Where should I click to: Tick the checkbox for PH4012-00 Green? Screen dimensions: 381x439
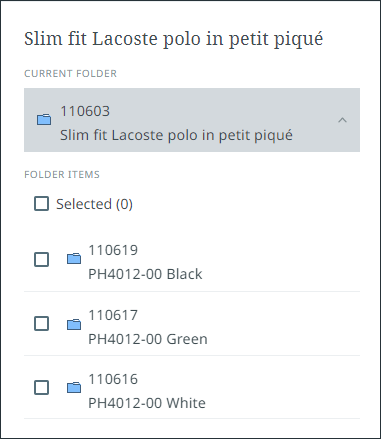(41, 323)
